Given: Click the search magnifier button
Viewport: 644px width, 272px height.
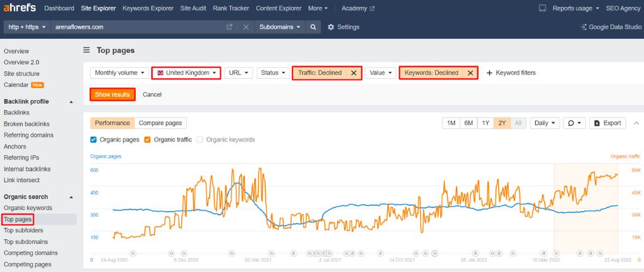Looking at the screenshot, I should 313,27.
